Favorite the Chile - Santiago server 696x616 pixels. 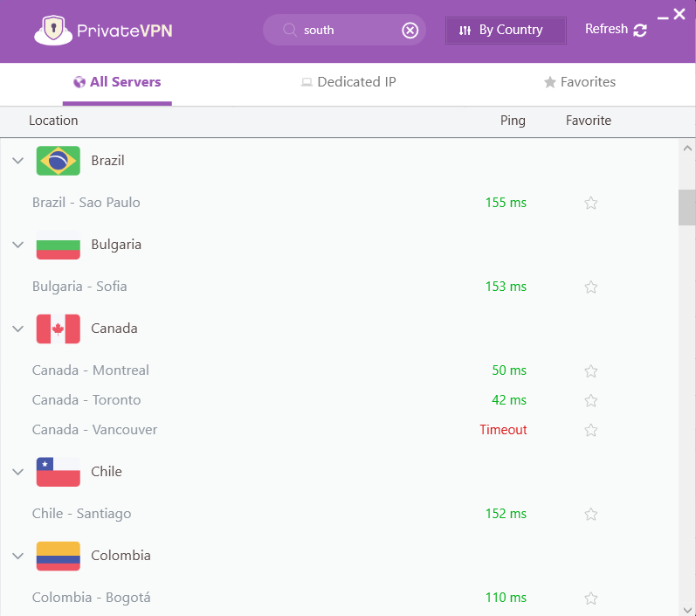tap(591, 515)
